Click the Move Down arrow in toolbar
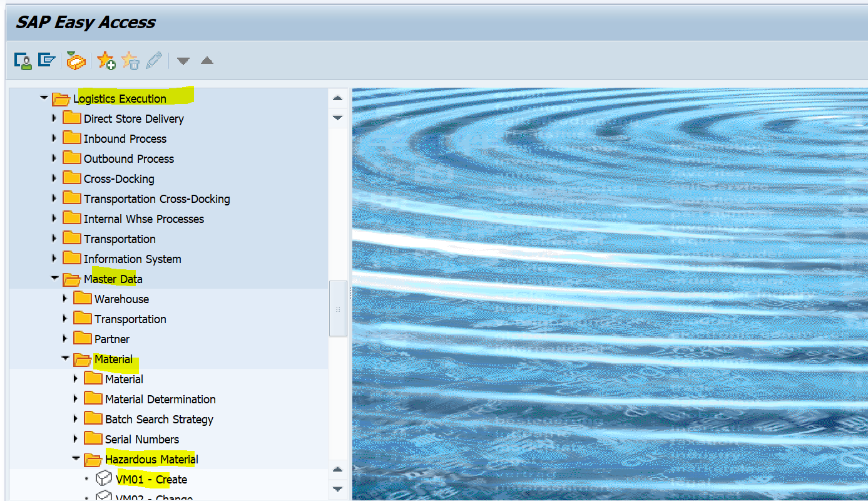The height and width of the screenshot is (501, 868). pos(181,61)
